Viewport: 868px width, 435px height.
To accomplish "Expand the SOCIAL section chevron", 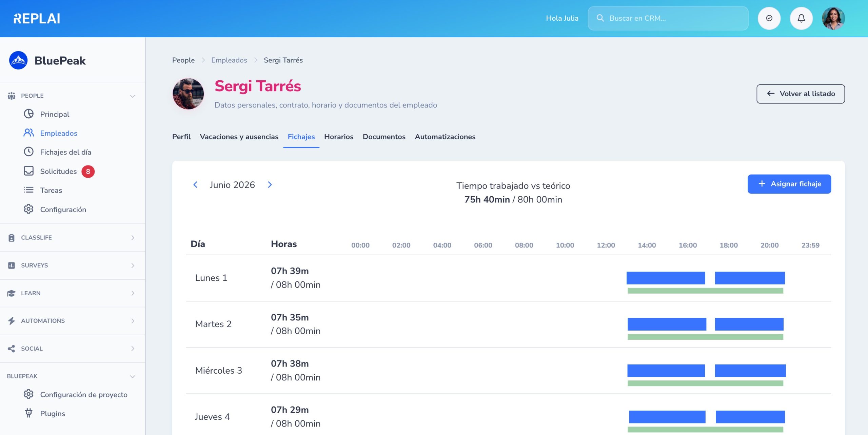I will click(133, 349).
